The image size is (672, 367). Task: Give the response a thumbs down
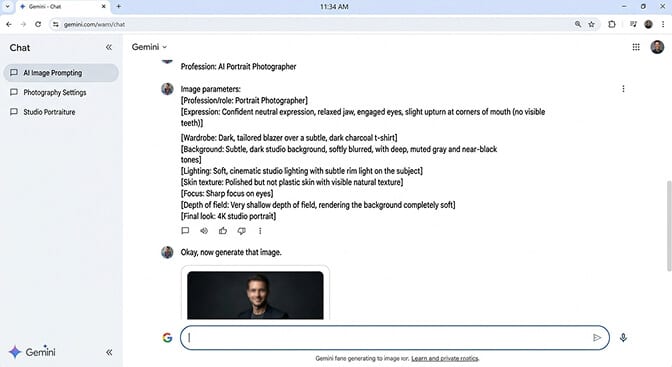pyautogui.click(x=242, y=231)
